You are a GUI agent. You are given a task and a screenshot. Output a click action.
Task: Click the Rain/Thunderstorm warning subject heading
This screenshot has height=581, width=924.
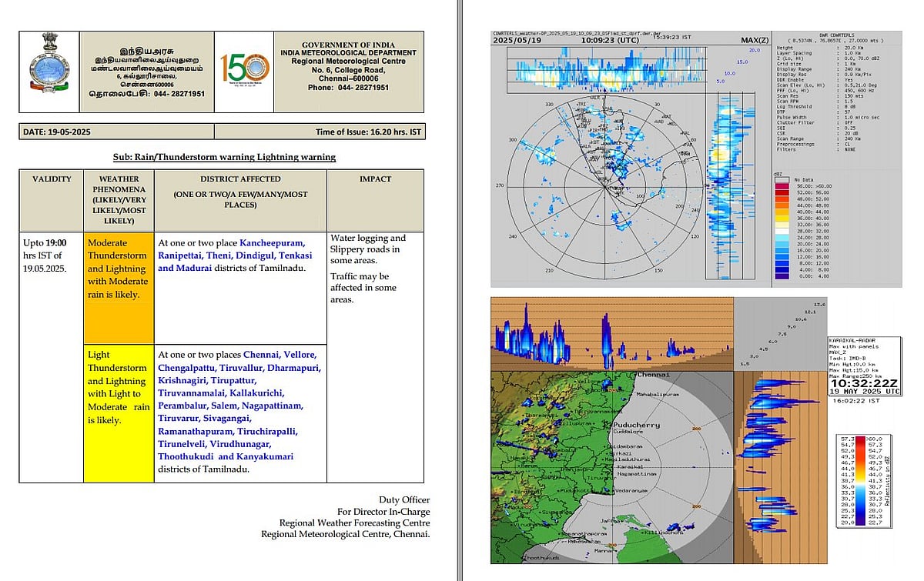pos(224,157)
